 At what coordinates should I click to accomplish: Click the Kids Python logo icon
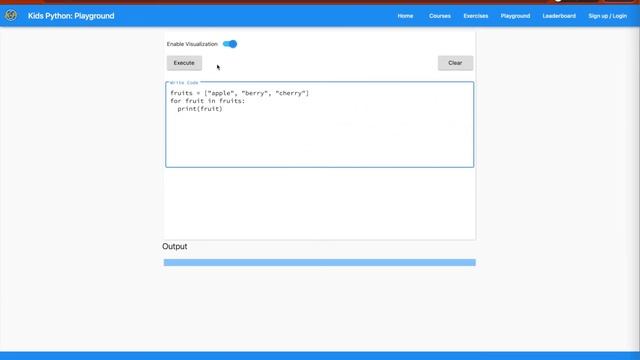click(x=11, y=16)
